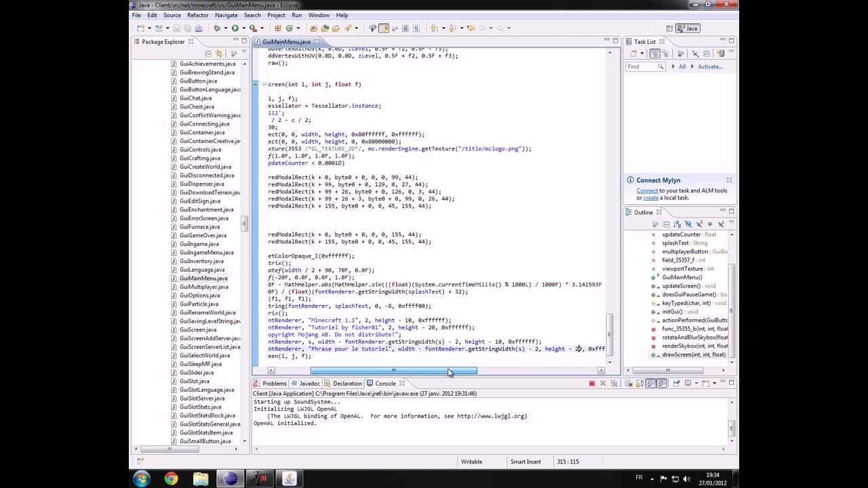Click the New Java Class green icon
The width and height of the screenshot is (868, 488).
[x=289, y=28]
